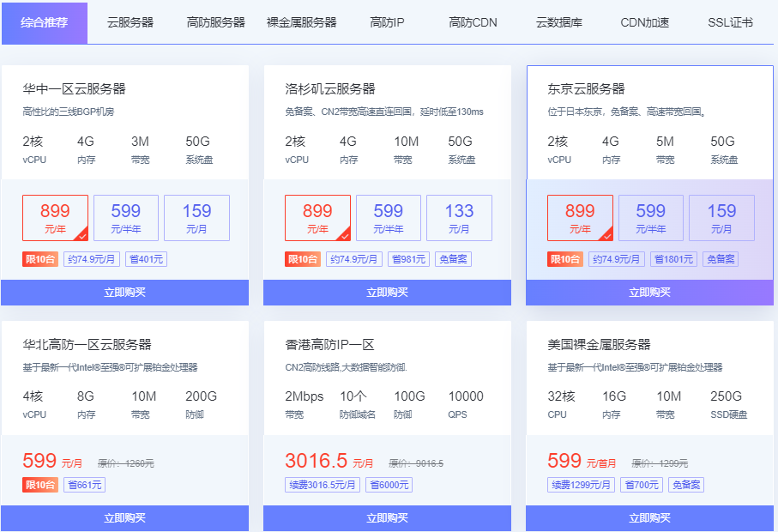This screenshot has height=532, width=778.
Task: Click 立即购买 under 东京云服务器
Action: [x=649, y=293]
